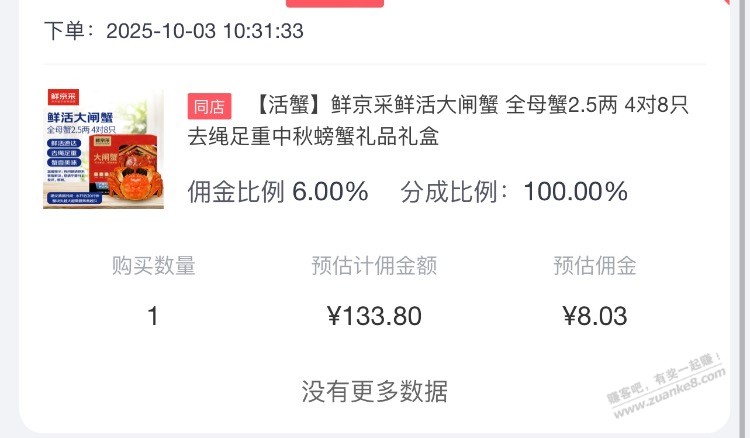The width and height of the screenshot is (750, 438).
Task: Tap the 鲜京采 brand logo on thumbnail
Action: (65, 98)
